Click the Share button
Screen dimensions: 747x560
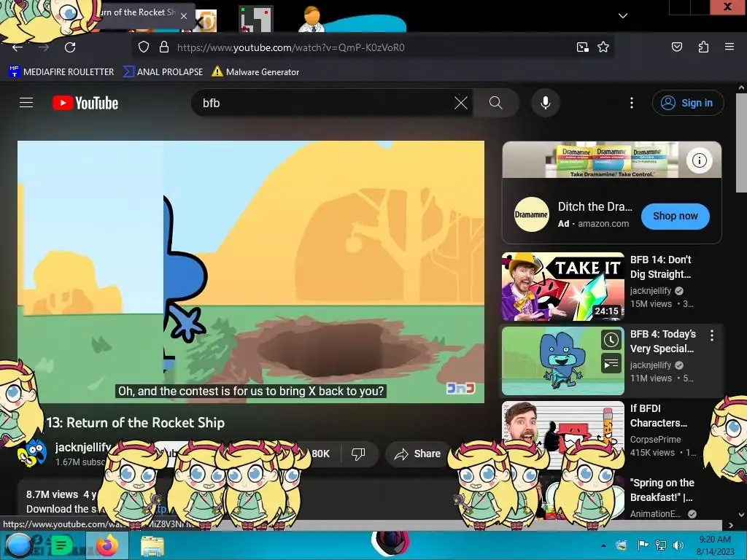pyautogui.click(x=417, y=454)
